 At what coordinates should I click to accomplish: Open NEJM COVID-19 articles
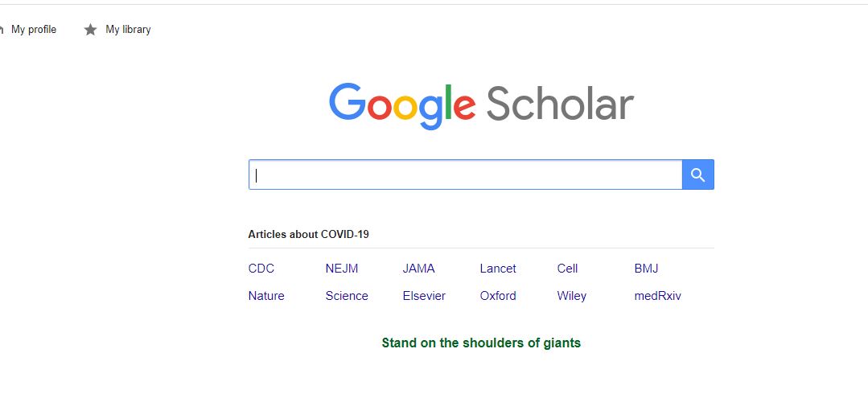342,269
